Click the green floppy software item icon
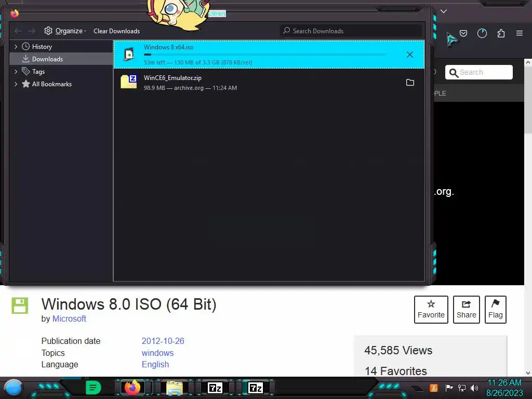 pyautogui.click(x=20, y=305)
